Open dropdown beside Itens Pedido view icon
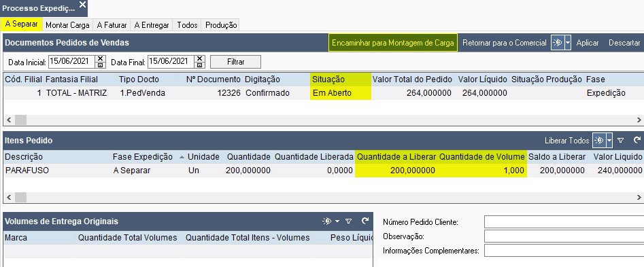 [609, 141]
